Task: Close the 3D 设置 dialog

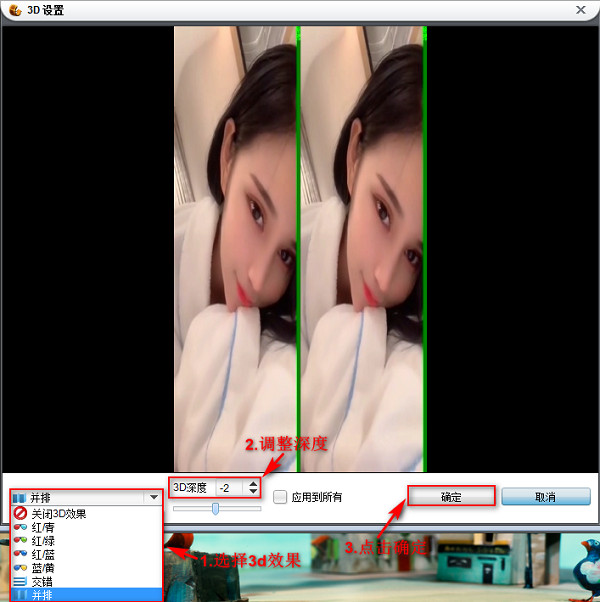Action: coord(580,10)
